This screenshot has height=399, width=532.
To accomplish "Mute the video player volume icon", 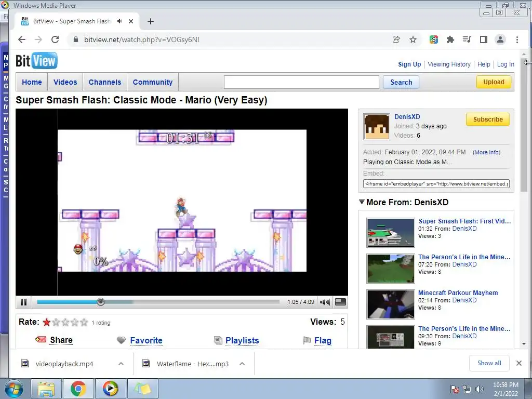I will click(x=325, y=302).
